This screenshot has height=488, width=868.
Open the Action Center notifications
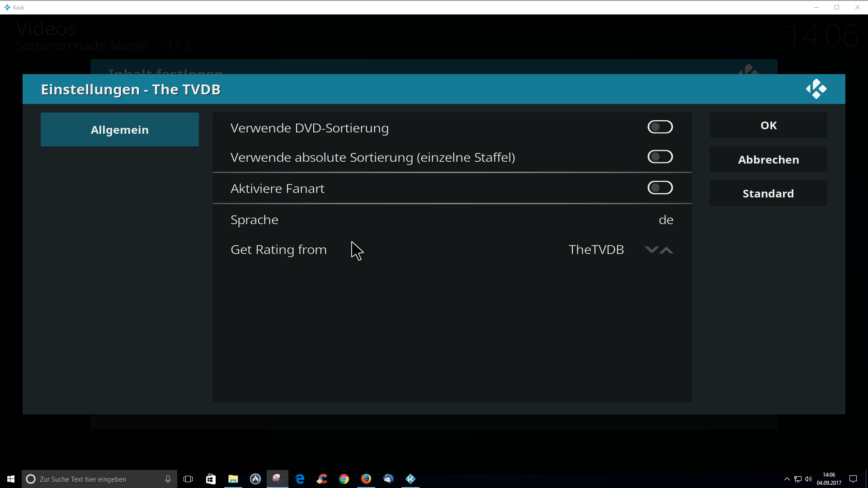click(x=853, y=479)
